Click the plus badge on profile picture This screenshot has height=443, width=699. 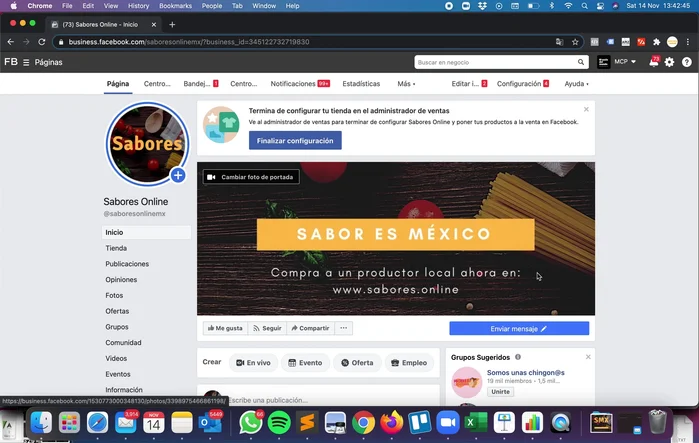pos(178,175)
